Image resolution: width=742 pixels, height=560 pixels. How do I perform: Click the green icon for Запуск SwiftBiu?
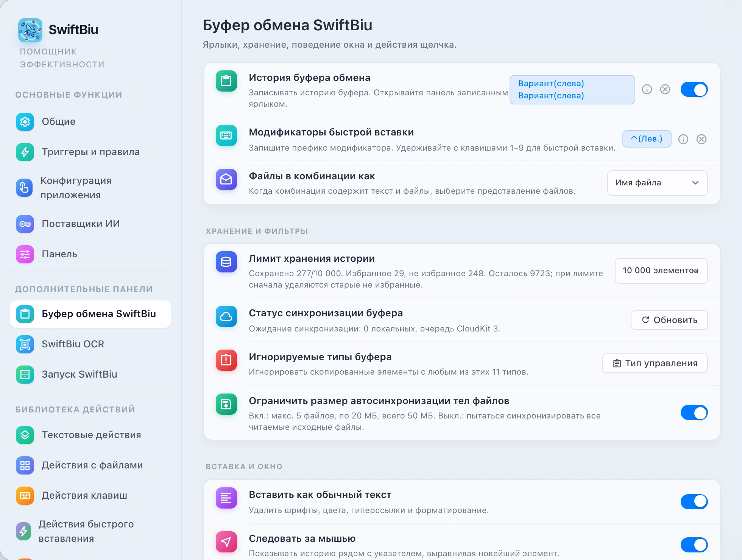click(x=25, y=375)
